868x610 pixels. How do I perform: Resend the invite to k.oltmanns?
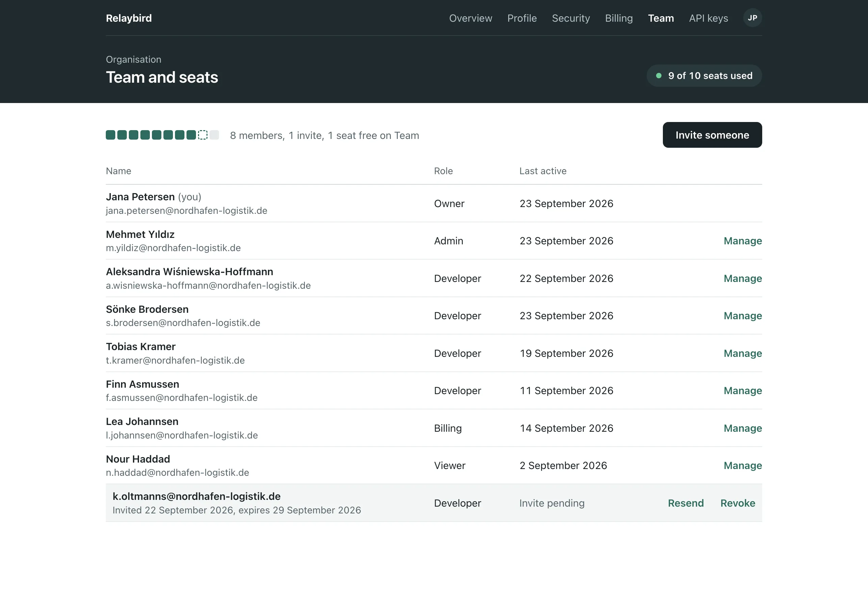[x=686, y=503]
